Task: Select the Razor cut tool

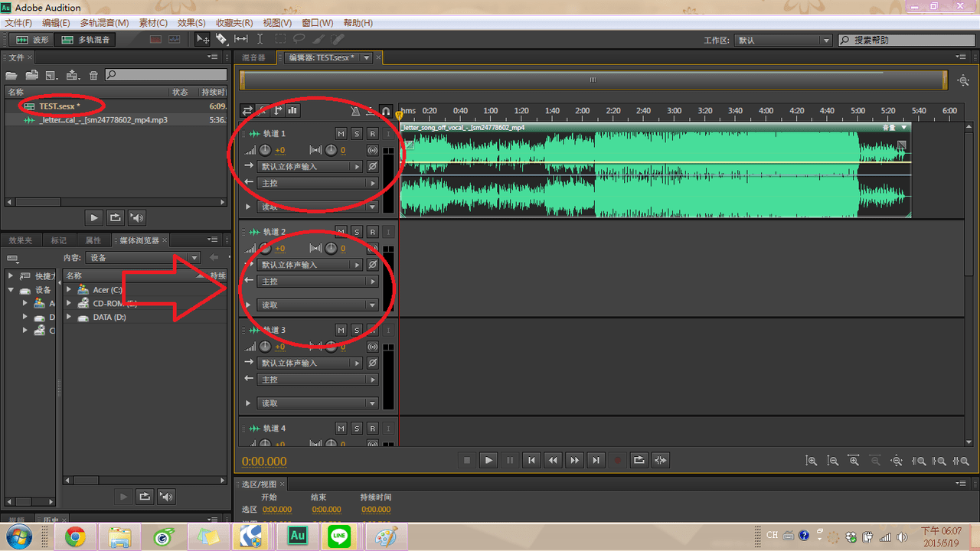Action: coord(221,39)
